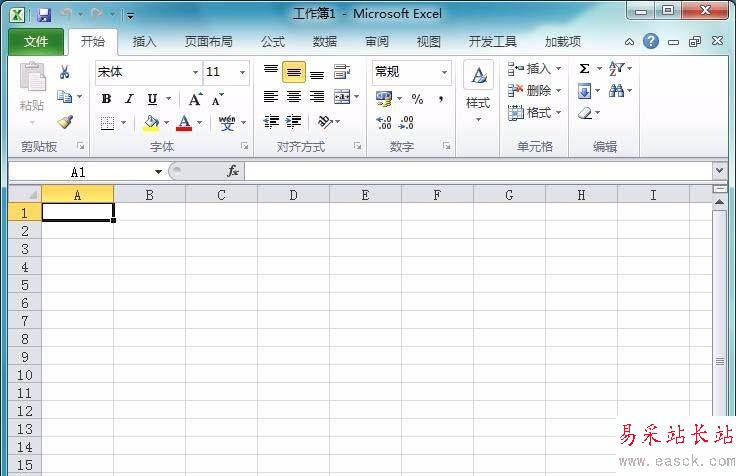
Task: Merge and center cells icon
Action: tap(342, 97)
